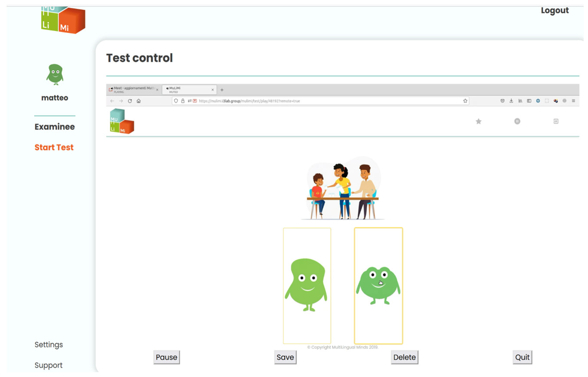The height and width of the screenshot is (377, 588).
Task: Open the library bookshelf icon
Action: (x=520, y=101)
